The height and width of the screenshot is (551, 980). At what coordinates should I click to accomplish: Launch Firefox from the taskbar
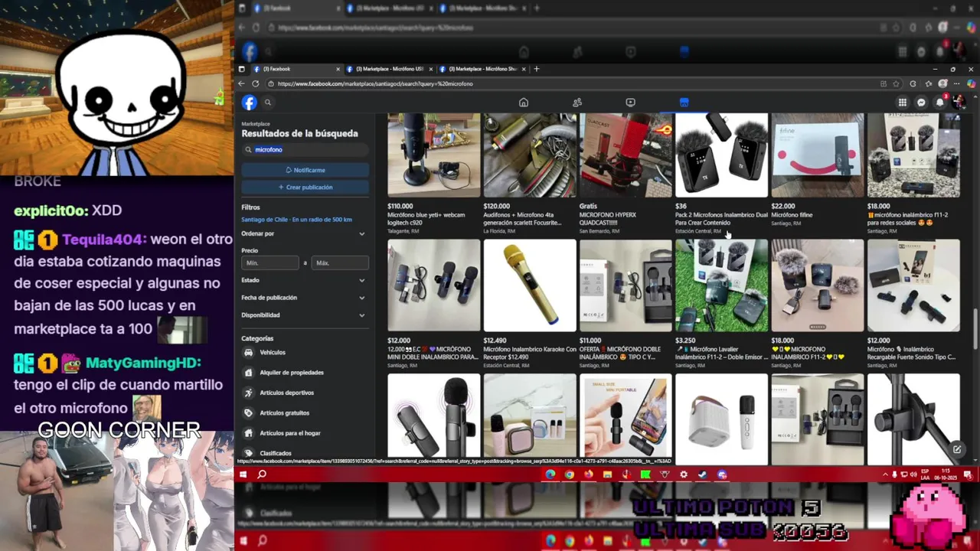pyautogui.click(x=588, y=474)
